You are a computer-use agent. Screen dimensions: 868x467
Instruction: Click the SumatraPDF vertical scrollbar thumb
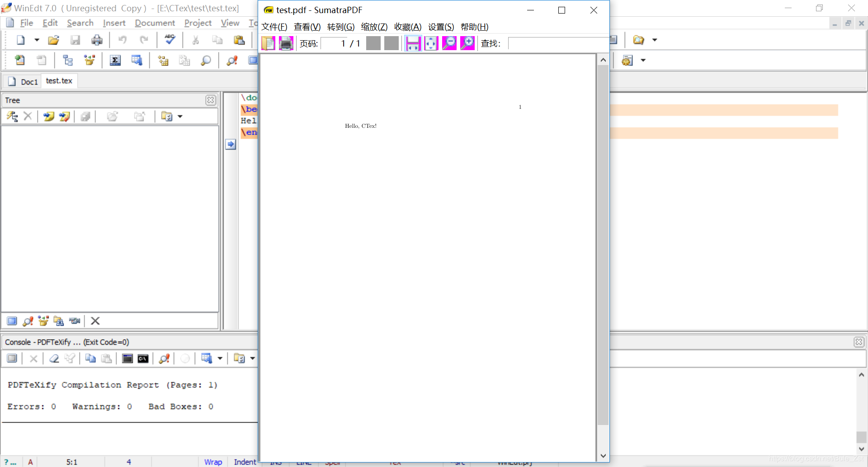(x=603, y=245)
